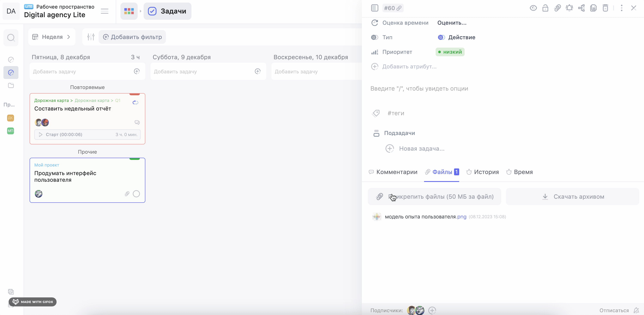Close the task detail panel
Viewport: 644px width, 315px height.
[633, 8]
